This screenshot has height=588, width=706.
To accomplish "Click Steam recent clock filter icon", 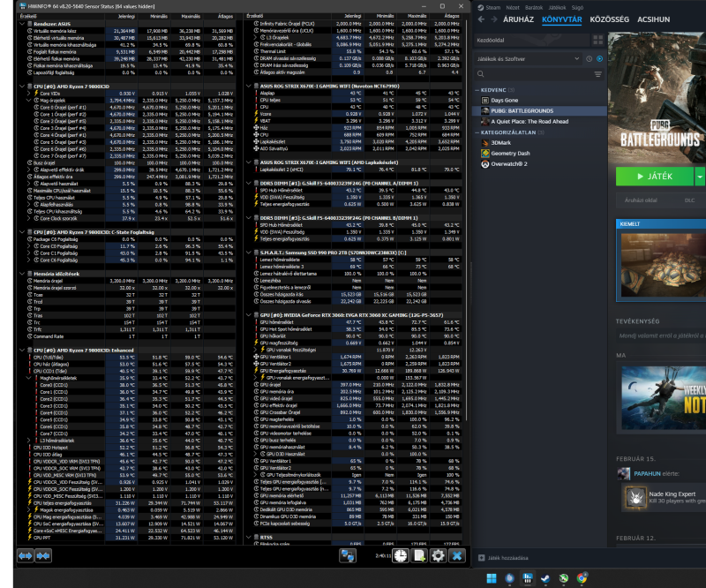I will (x=589, y=59).
